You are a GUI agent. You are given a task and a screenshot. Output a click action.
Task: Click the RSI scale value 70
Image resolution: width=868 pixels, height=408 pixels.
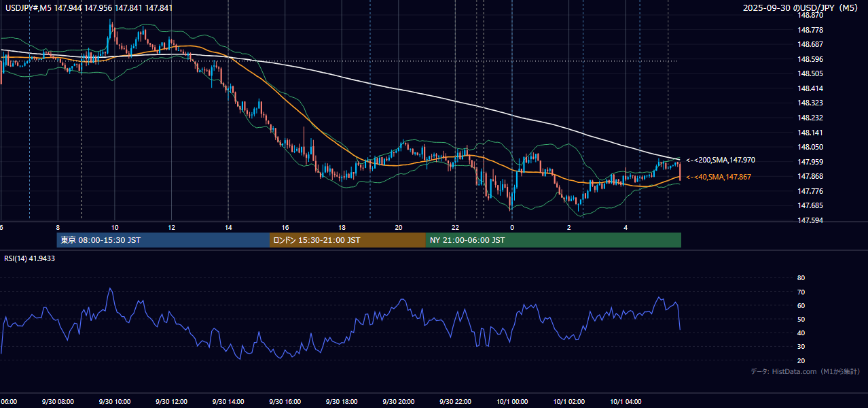pyautogui.click(x=801, y=292)
